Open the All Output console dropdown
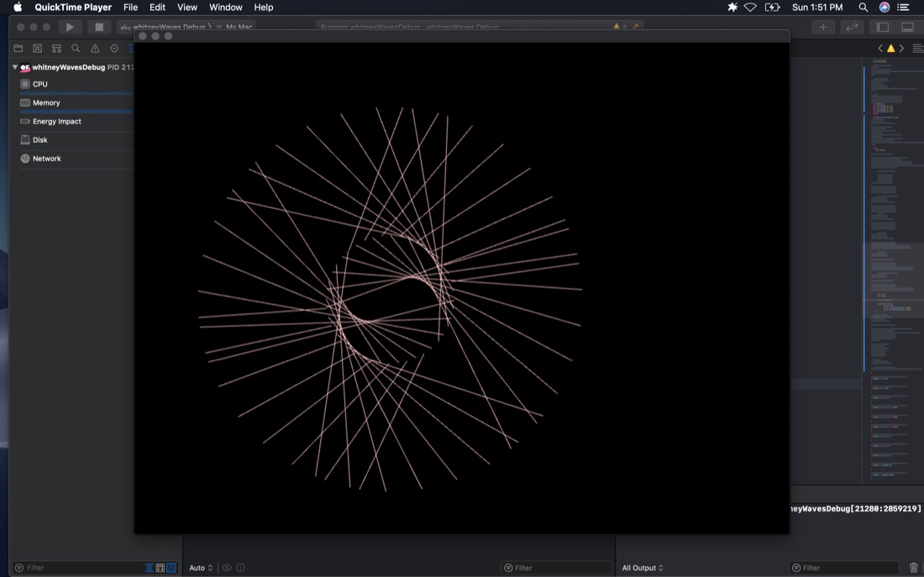Image resolution: width=924 pixels, height=577 pixels. [643, 568]
